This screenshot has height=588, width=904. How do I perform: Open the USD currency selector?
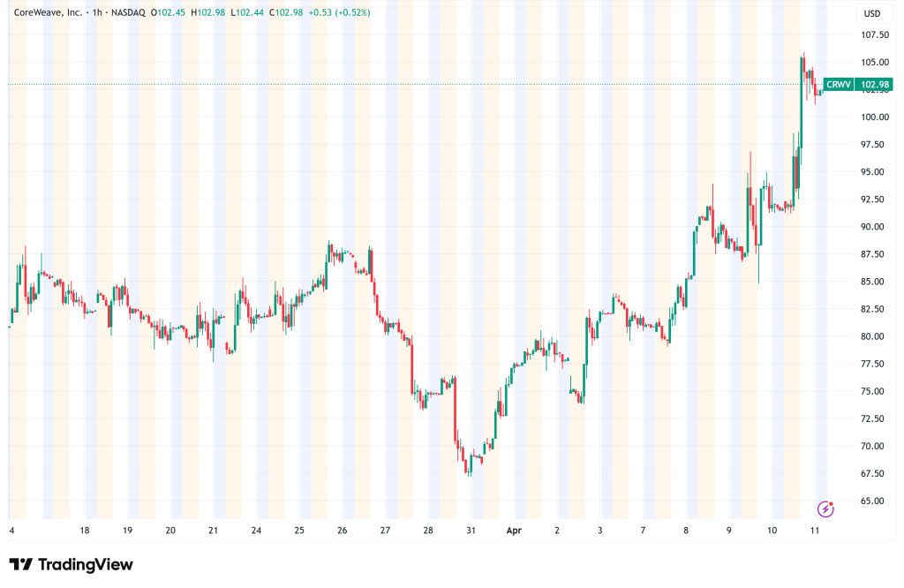point(872,13)
